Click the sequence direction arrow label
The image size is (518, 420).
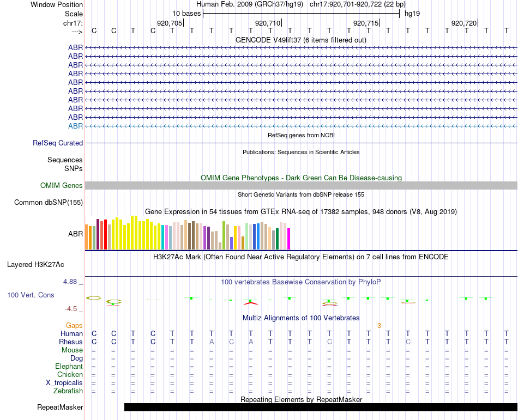coord(77,32)
